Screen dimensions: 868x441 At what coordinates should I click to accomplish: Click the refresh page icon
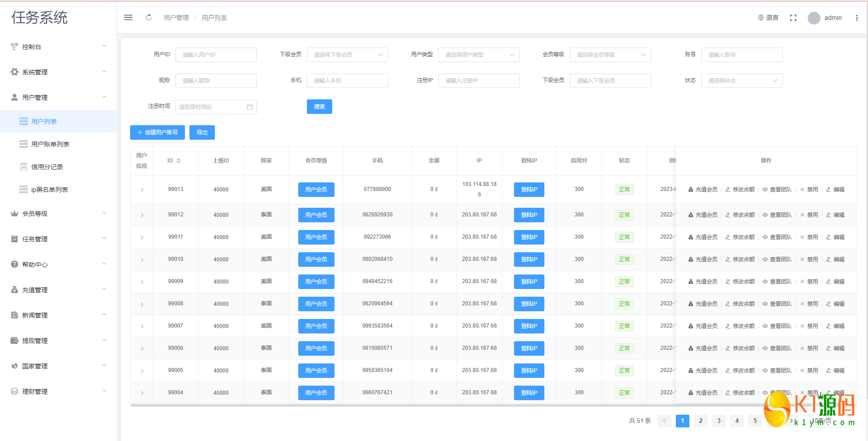coord(149,18)
